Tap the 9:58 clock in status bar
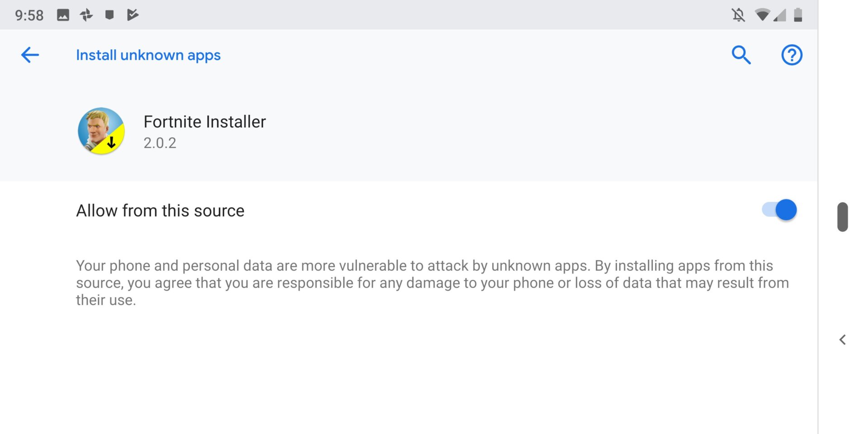This screenshot has height=434, width=868. click(x=29, y=15)
